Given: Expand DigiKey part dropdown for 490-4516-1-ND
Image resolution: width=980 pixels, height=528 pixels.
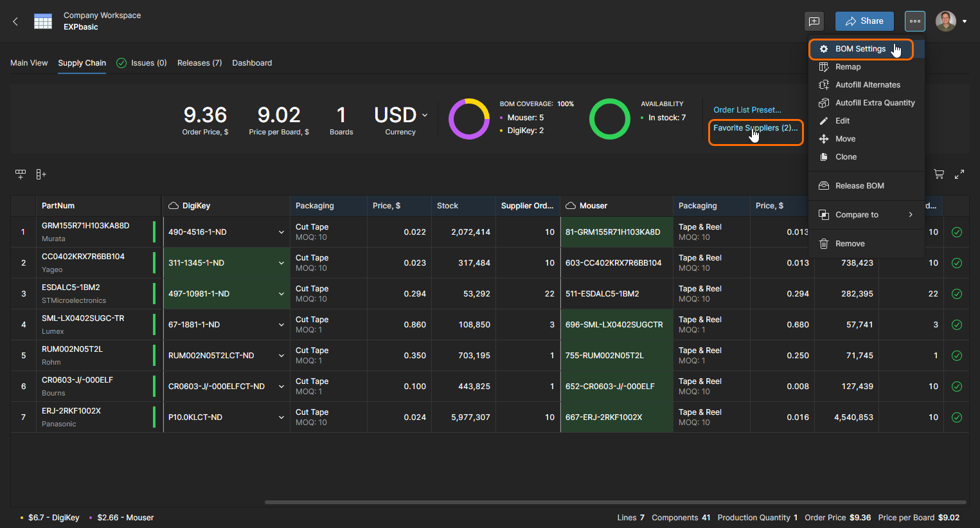Looking at the screenshot, I should coord(281,232).
